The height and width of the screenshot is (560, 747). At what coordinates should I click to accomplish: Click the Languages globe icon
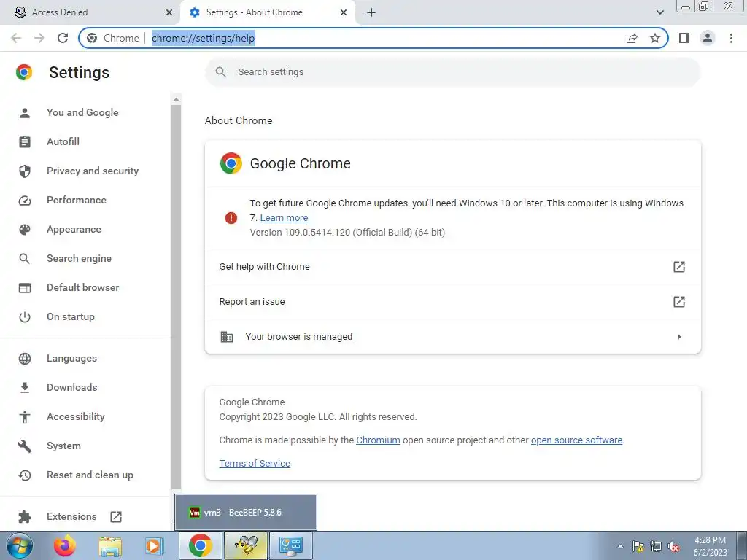(x=25, y=359)
